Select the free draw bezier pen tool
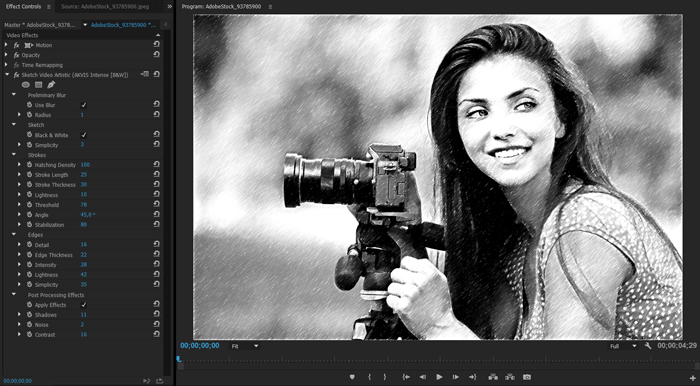 point(51,85)
